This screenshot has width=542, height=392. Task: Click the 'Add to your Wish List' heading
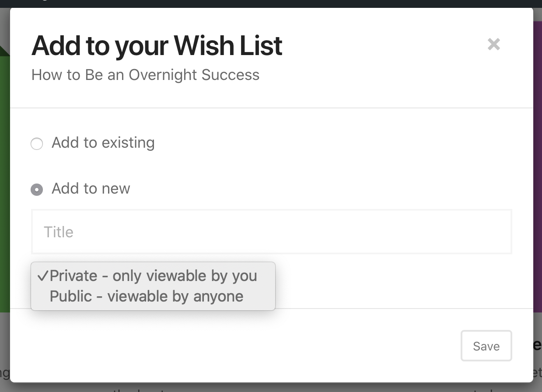tap(156, 45)
